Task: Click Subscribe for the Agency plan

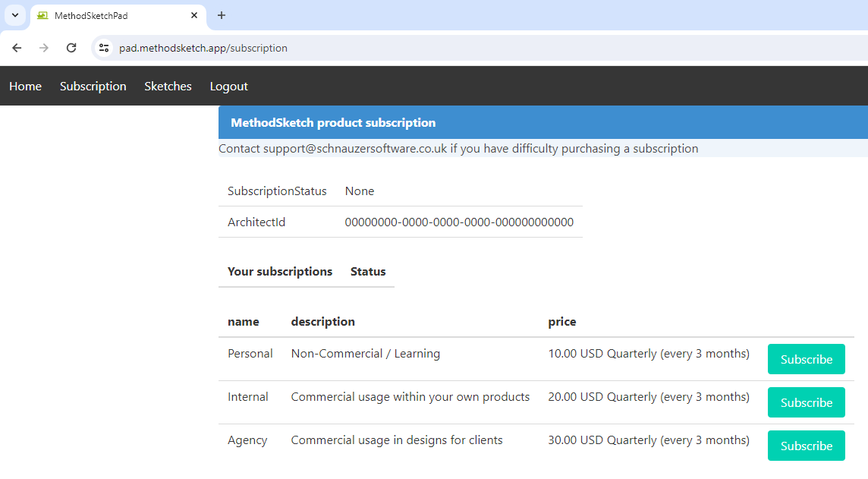Action: pyautogui.click(x=806, y=446)
